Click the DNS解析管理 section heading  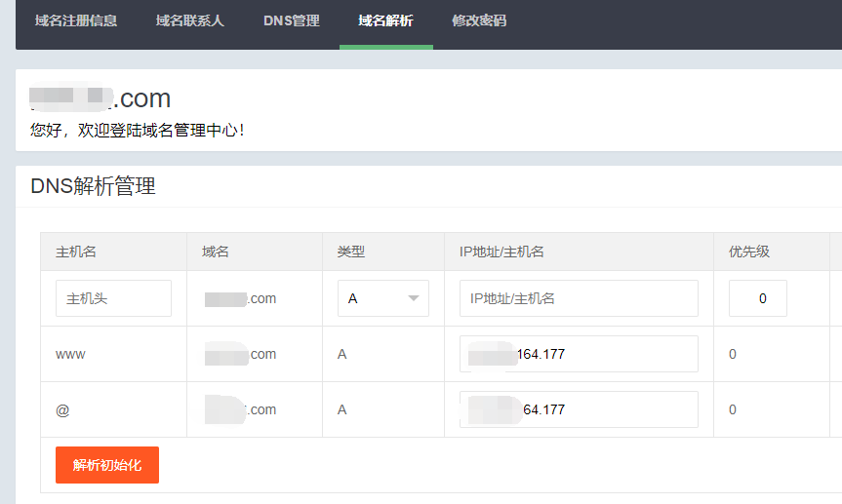(x=94, y=186)
